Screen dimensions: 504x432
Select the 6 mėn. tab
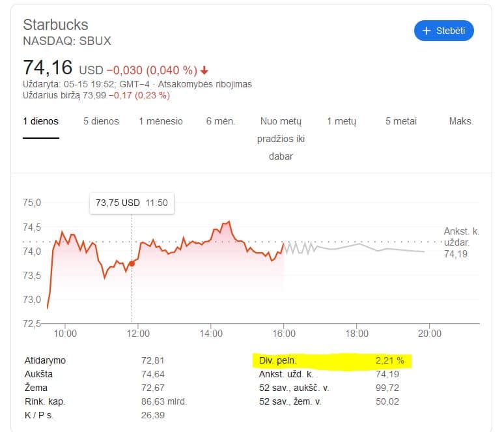[221, 121]
